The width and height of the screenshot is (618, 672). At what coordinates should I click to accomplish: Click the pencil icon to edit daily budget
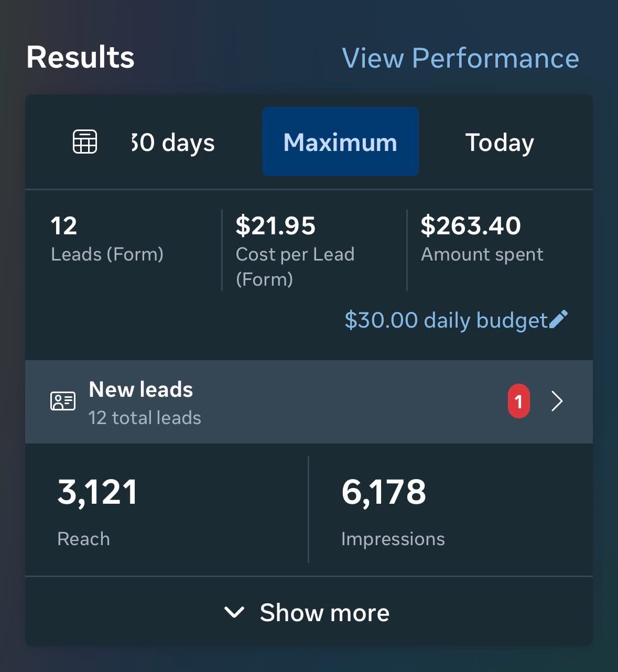pyautogui.click(x=558, y=319)
